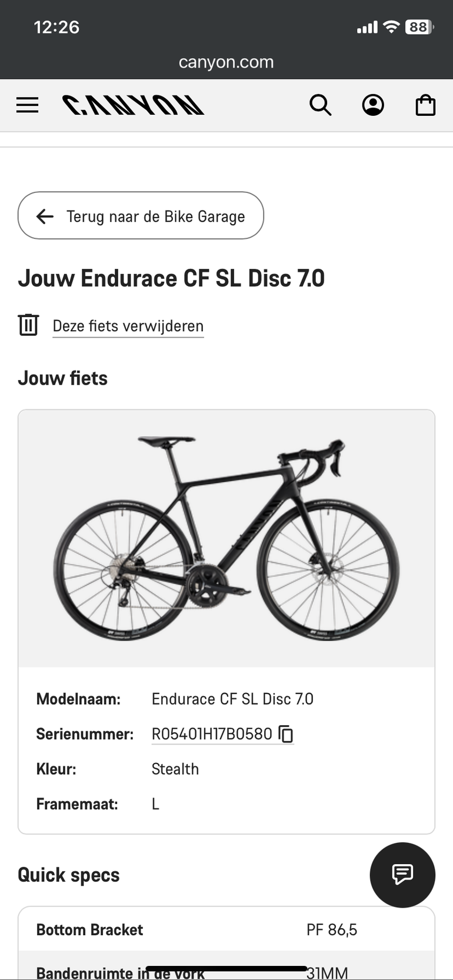
Task: Tap 'Terug naar de Bike Garage' label
Action: 155,216
